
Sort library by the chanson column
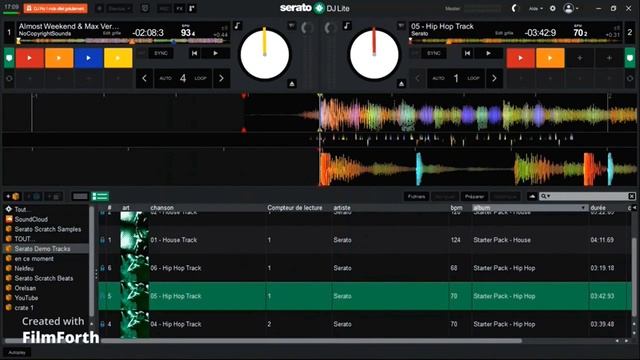(162, 208)
